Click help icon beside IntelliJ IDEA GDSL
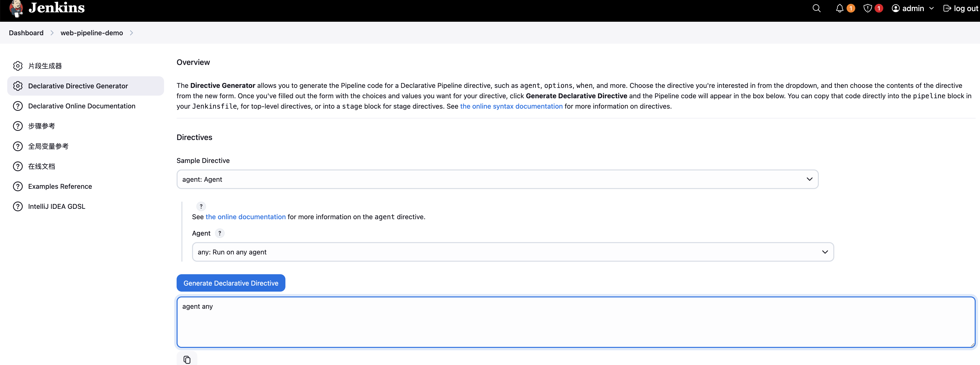 point(18,207)
